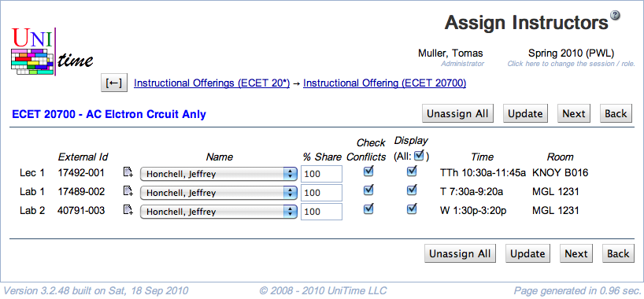The height and width of the screenshot is (299, 644).
Task: Click top Next button
Action: tap(574, 114)
